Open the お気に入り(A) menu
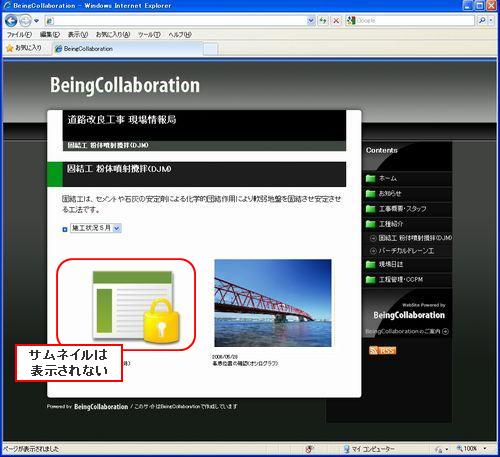 [113, 35]
